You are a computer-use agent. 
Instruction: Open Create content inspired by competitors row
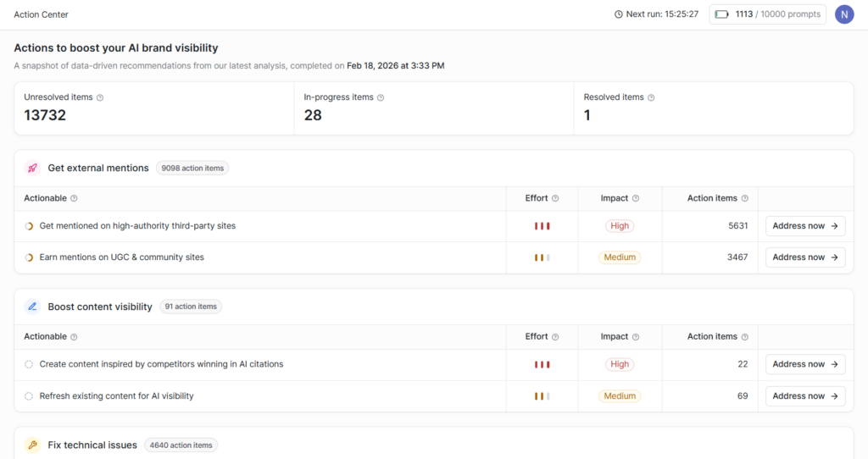click(x=161, y=364)
